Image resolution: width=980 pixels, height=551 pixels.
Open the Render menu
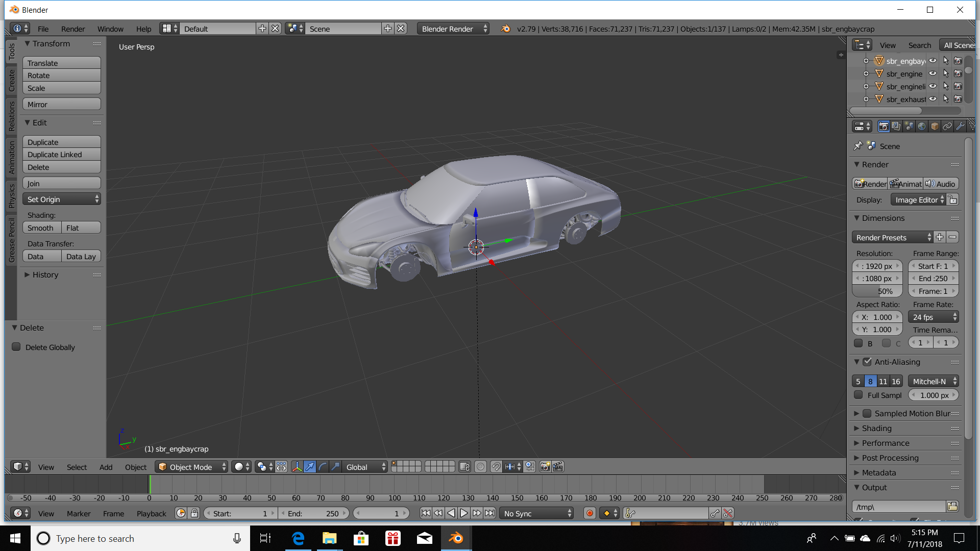(x=73, y=29)
